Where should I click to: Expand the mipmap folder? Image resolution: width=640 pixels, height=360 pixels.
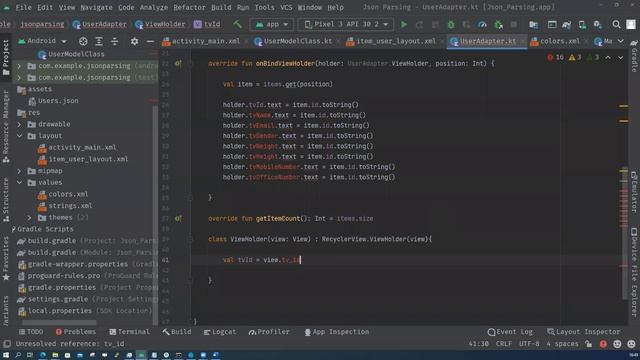[19, 171]
